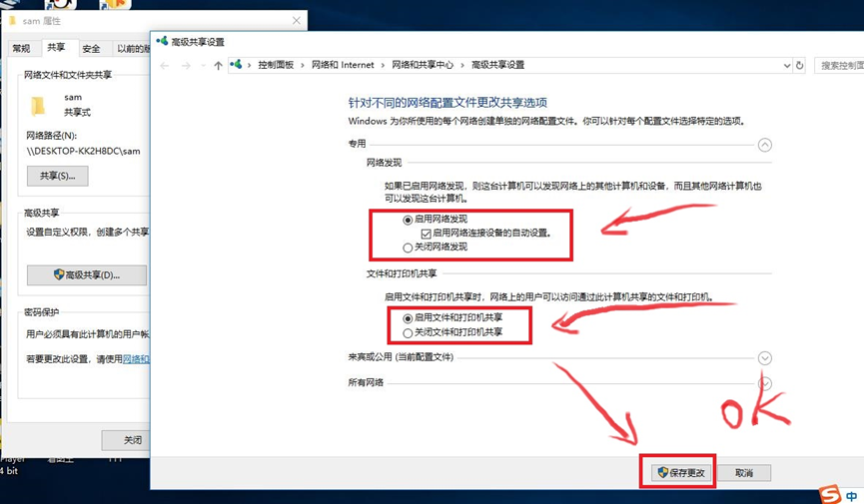Click the network path \\DESKTOP-KK2H8DC\sam text
Viewport: 864px width, 504px height.
tap(83, 151)
